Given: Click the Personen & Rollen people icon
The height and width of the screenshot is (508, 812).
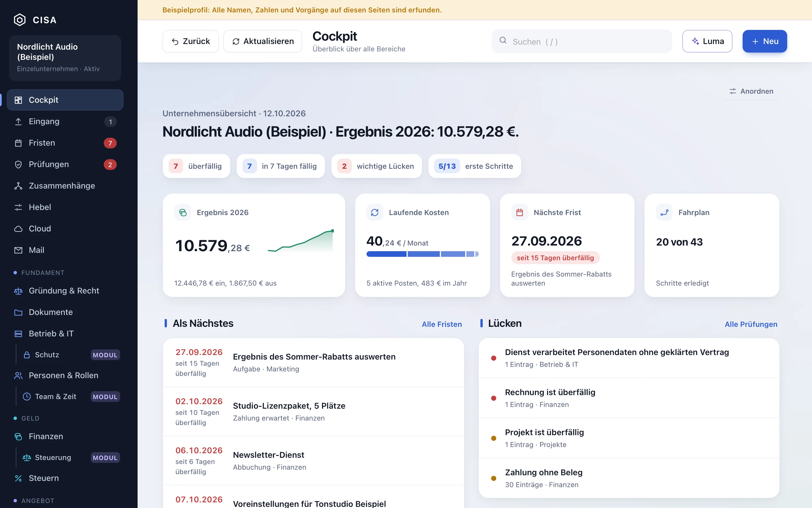Looking at the screenshot, I should [x=18, y=376].
